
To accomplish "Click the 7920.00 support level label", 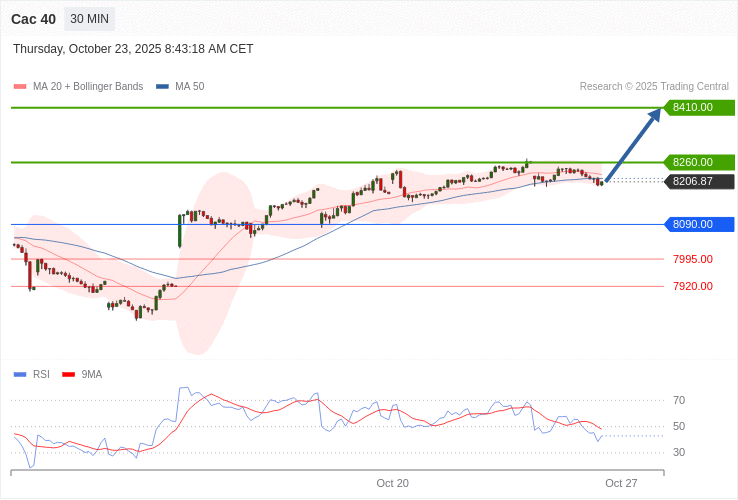I will (692, 286).
